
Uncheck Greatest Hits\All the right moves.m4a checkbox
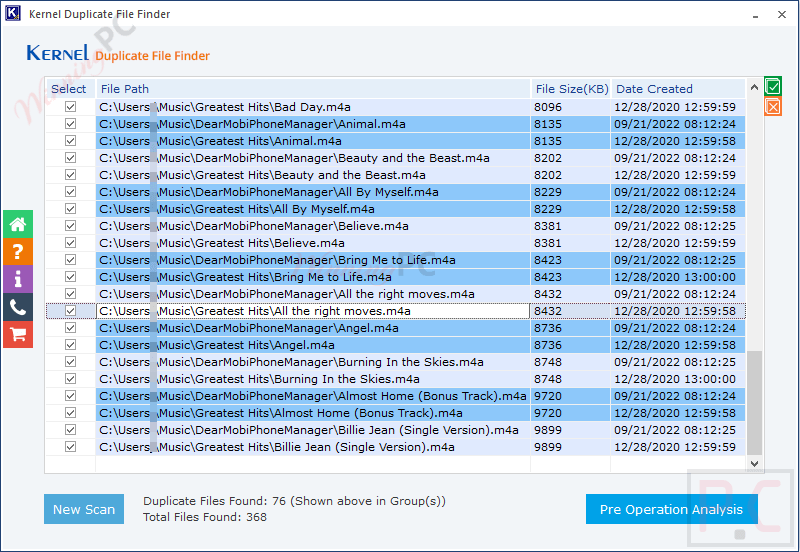pos(70,311)
